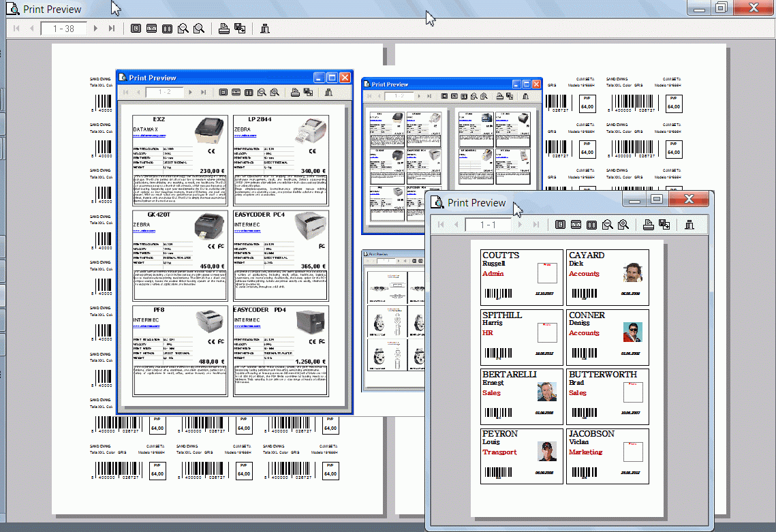Click the PF8 printer picture
Image resolution: width=776 pixels, height=532 pixels.
(x=209, y=322)
